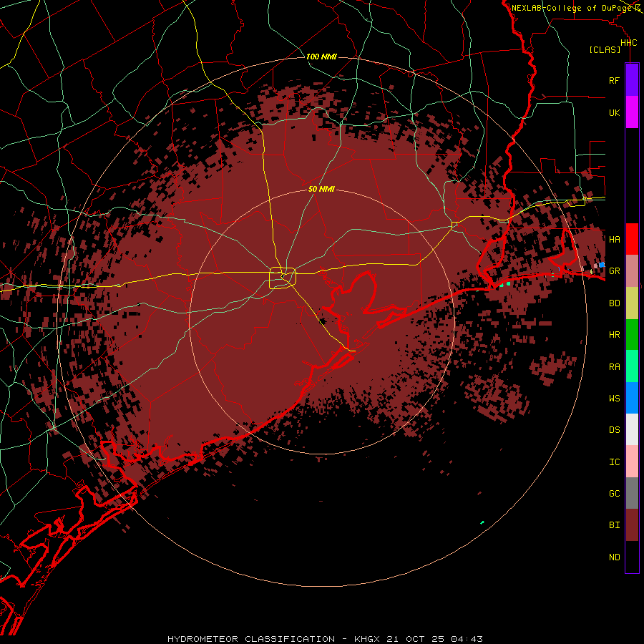Image resolution: width=644 pixels, height=644 pixels.
Task: Click the 50 NMI range ring label
Action: [x=321, y=189]
